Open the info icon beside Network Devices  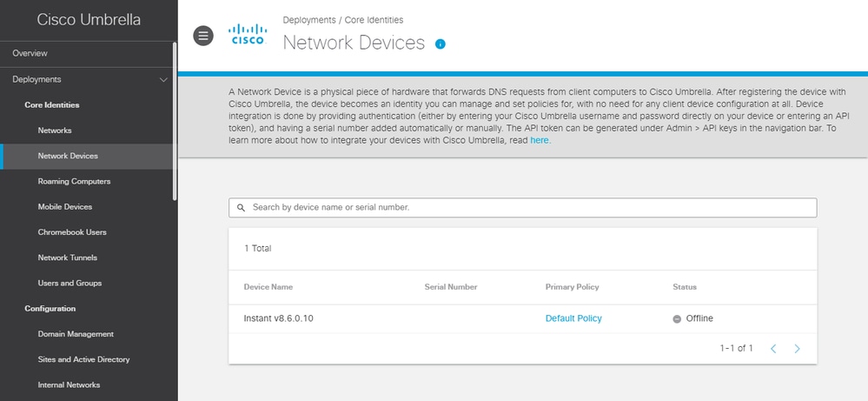point(441,43)
